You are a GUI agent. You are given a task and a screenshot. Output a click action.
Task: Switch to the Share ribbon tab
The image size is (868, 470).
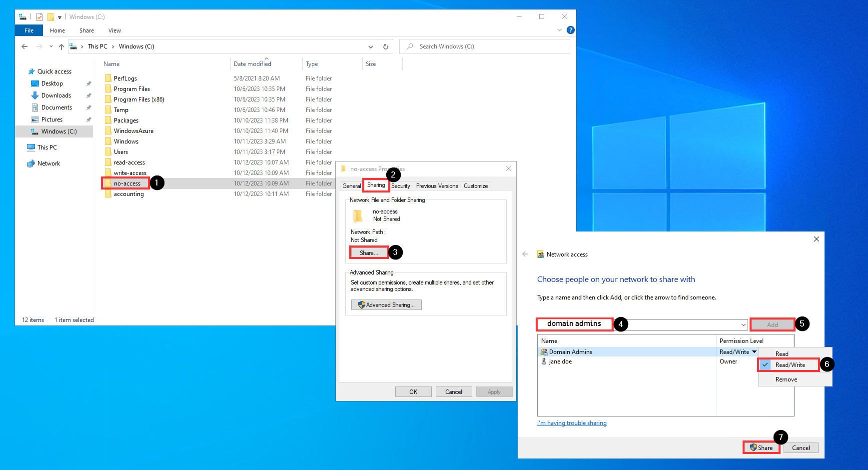tap(86, 30)
